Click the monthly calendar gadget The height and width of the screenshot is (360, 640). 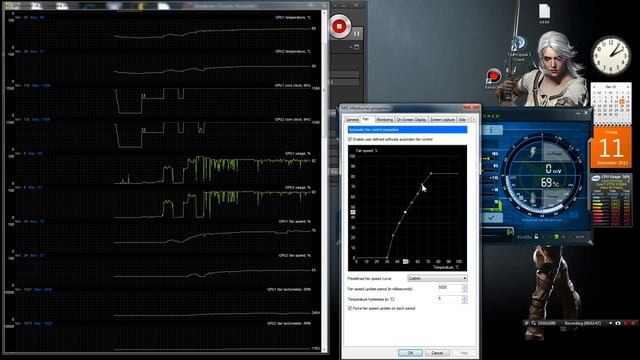pyautogui.click(x=611, y=104)
